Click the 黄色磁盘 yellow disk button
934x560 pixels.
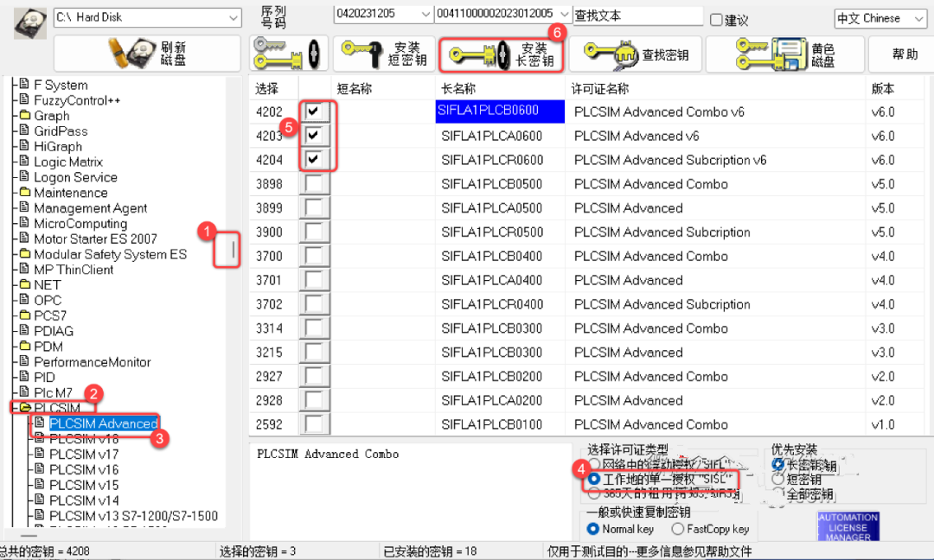pyautogui.click(x=785, y=54)
